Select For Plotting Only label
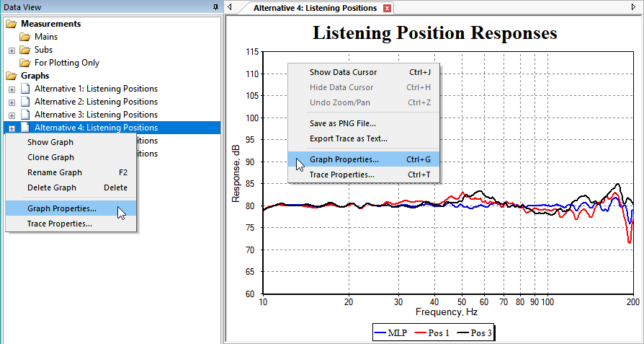The width and height of the screenshot is (644, 344). click(x=67, y=63)
